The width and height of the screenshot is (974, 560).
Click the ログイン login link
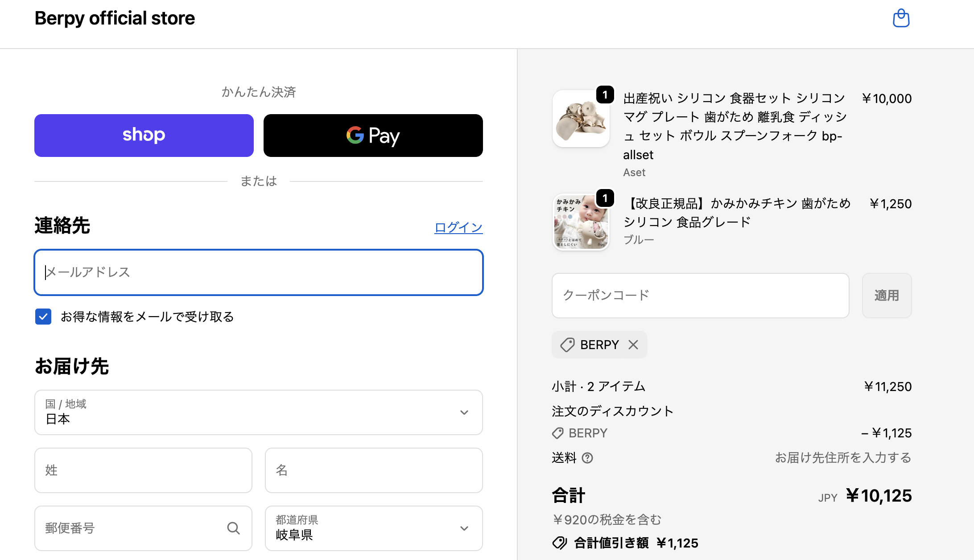[458, 227]
